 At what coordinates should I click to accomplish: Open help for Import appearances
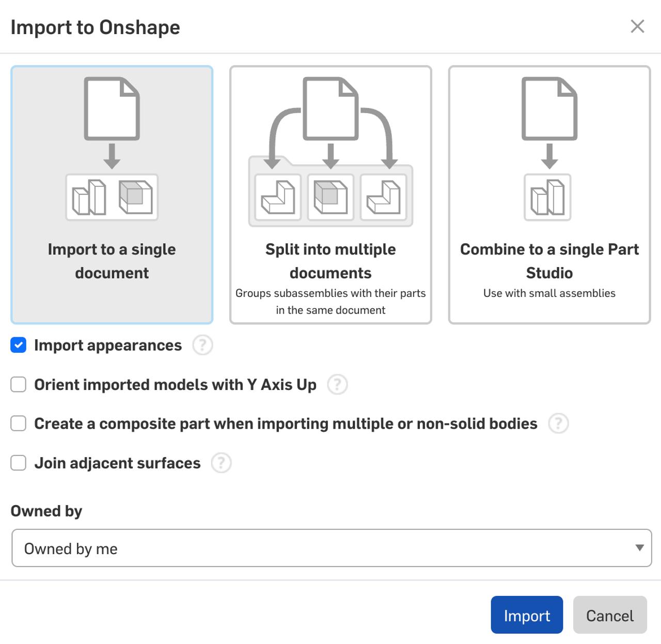203,345
